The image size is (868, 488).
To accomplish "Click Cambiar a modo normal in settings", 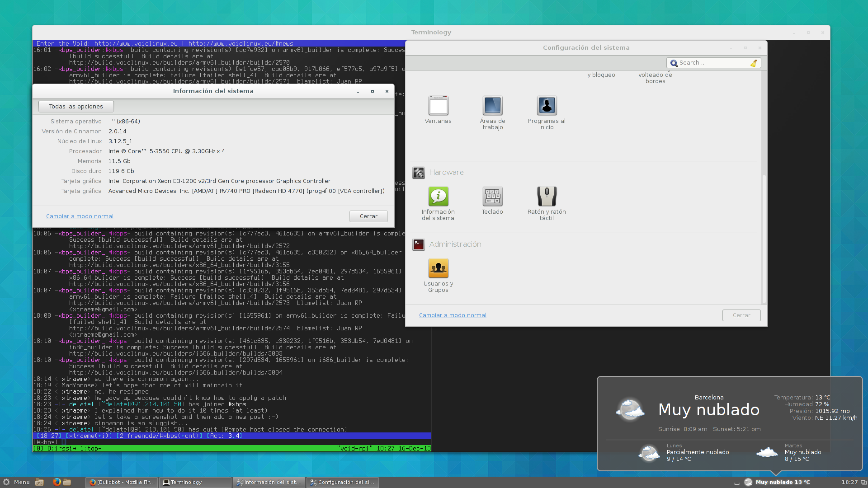I will [x=453, y=315].
